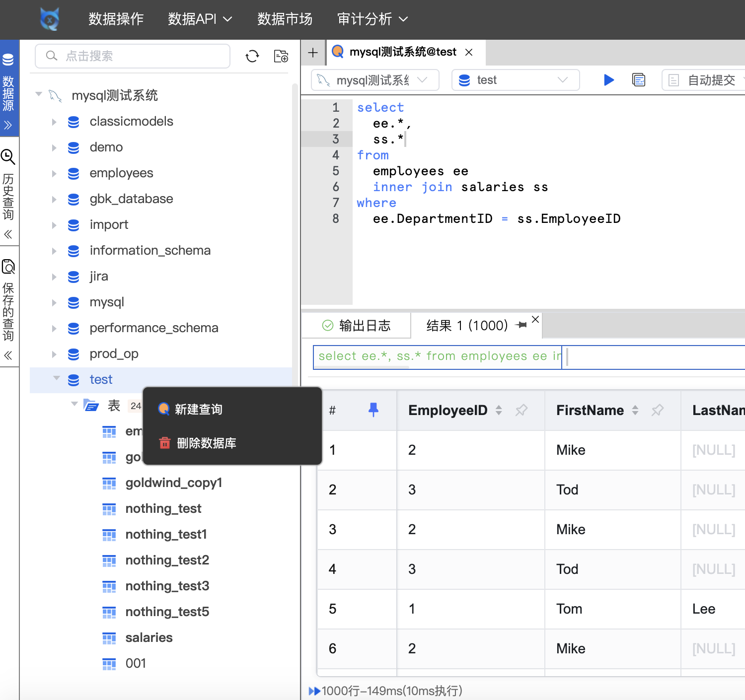This screenshot has width=745, height=700.
Task: Toggle pin on the result 1 tab
Action: point(521,325)
